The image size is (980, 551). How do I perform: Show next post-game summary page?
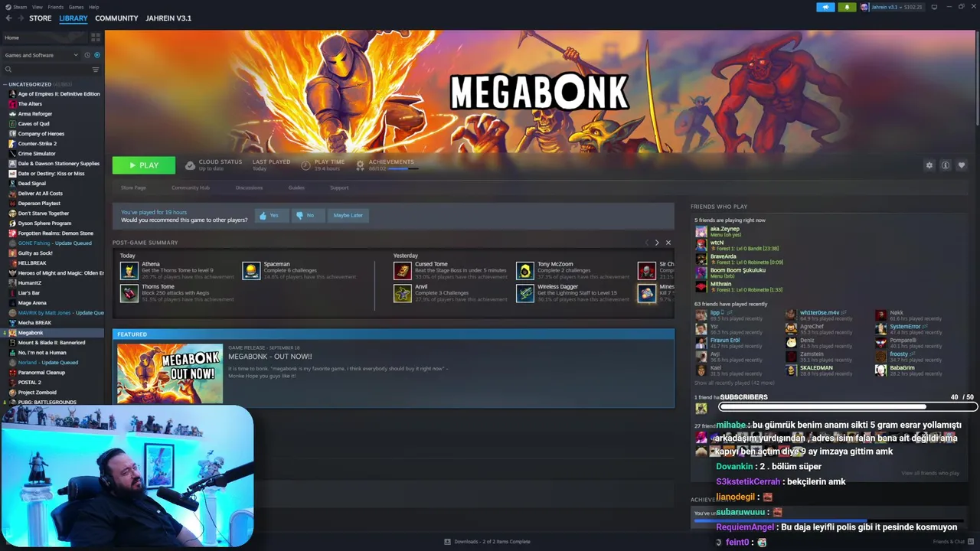click(656, 243)
